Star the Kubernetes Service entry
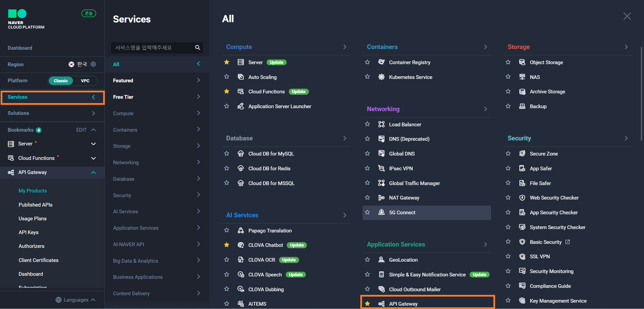 tap(367, 77)
